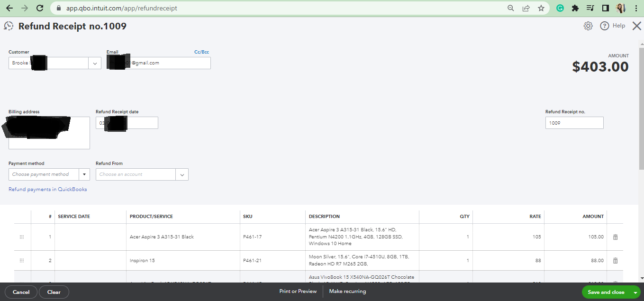Click the Billing address text box

click(49, 133)
